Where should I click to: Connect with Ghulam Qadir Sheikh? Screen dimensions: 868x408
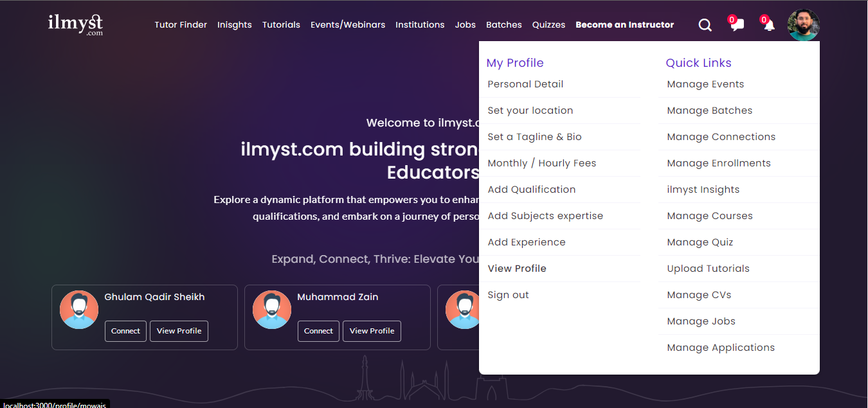tap(125, 331)
